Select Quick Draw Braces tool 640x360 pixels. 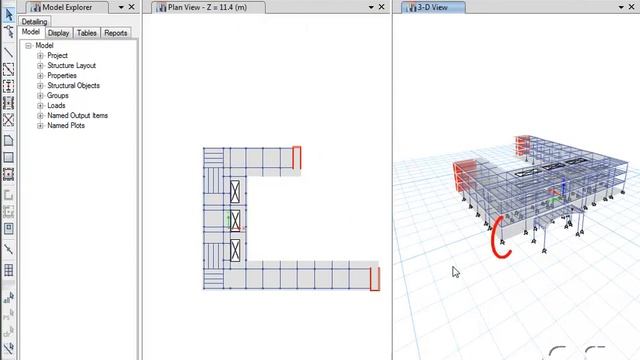tap(9, 120)
